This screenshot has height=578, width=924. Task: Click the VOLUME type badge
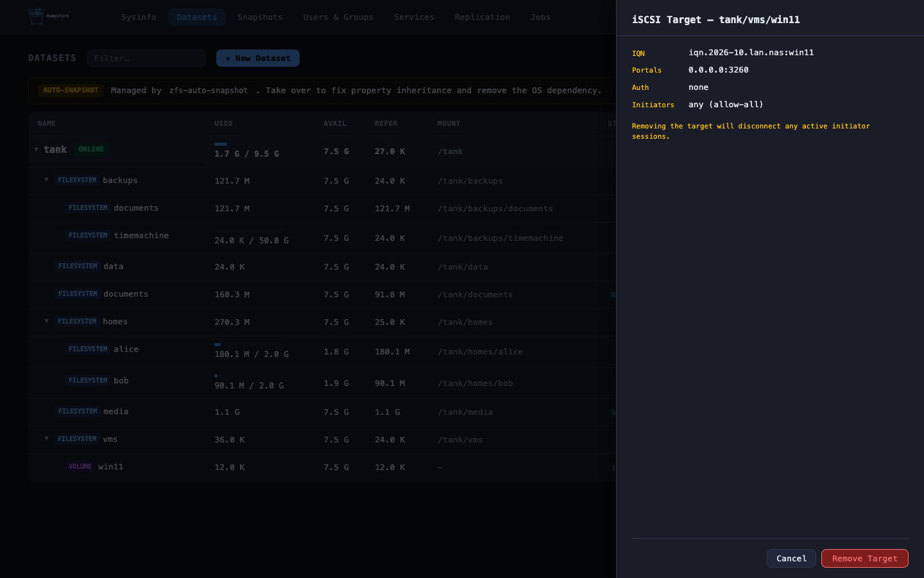[x=80, y=467]
